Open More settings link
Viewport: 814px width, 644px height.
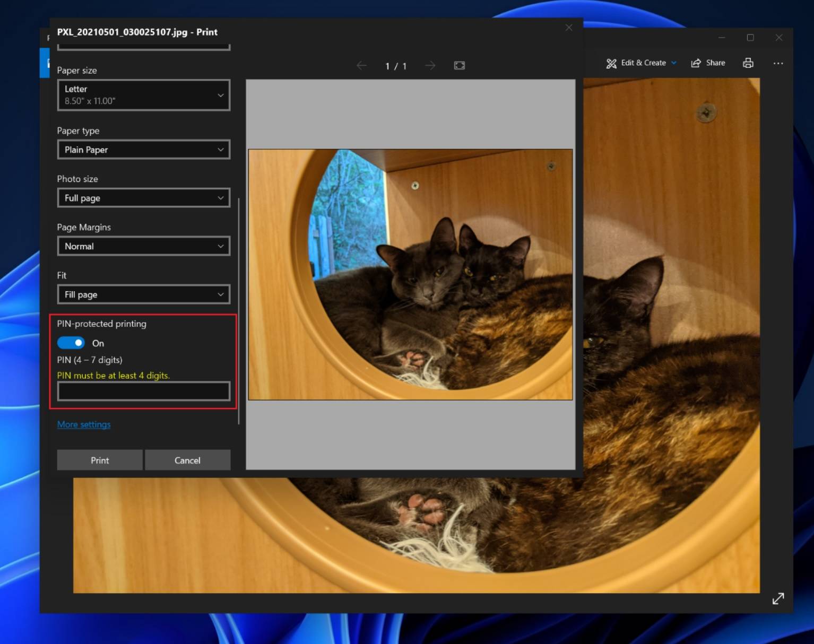pos(83,424)
